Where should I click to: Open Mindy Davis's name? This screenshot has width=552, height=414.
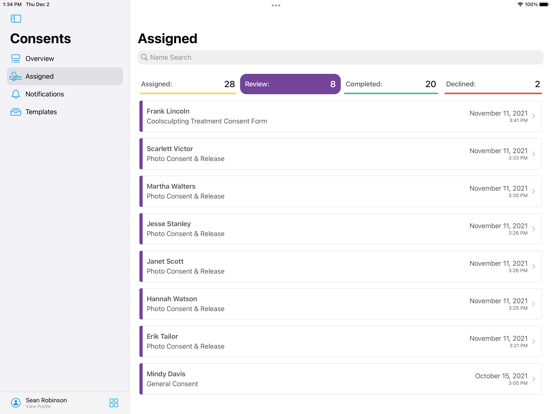166,374
